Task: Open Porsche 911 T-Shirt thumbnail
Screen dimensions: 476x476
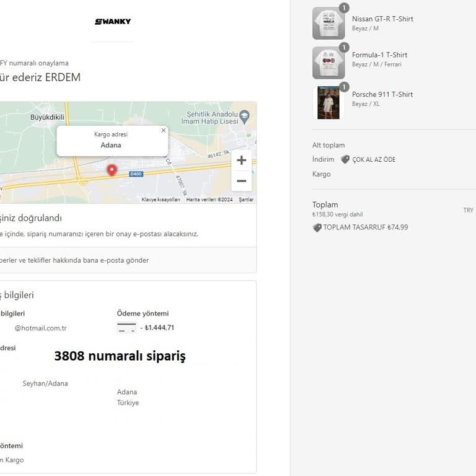Action: (328, 103)
